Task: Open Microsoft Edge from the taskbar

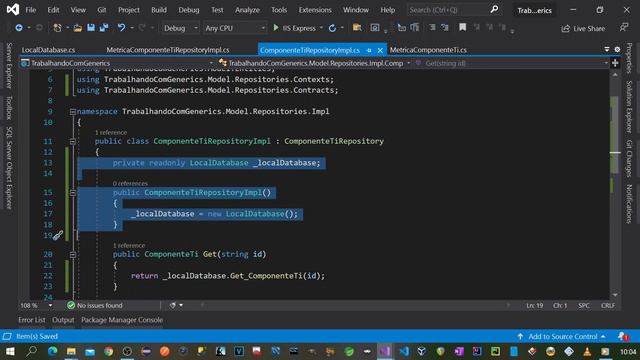Action: click(53, 351)
